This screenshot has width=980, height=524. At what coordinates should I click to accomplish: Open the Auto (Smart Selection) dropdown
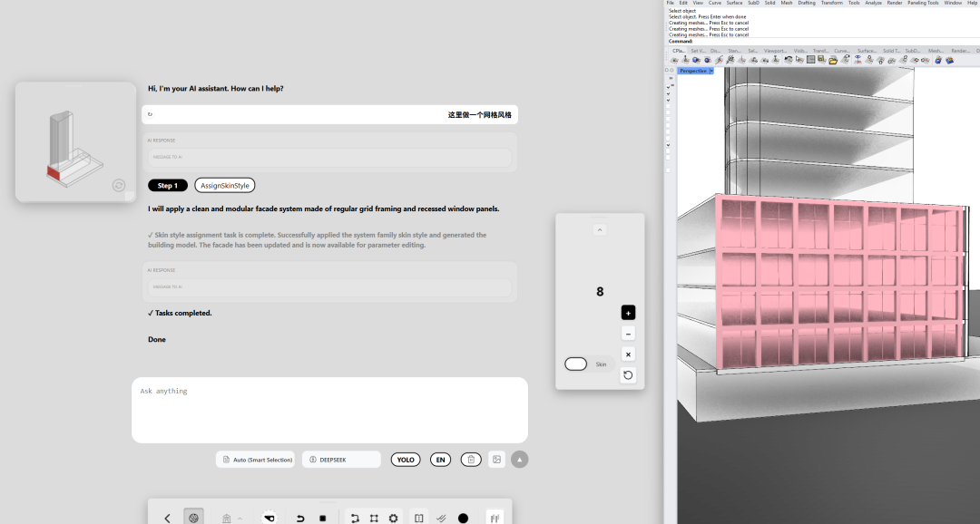pyautogui.click(x=257, y=460)
